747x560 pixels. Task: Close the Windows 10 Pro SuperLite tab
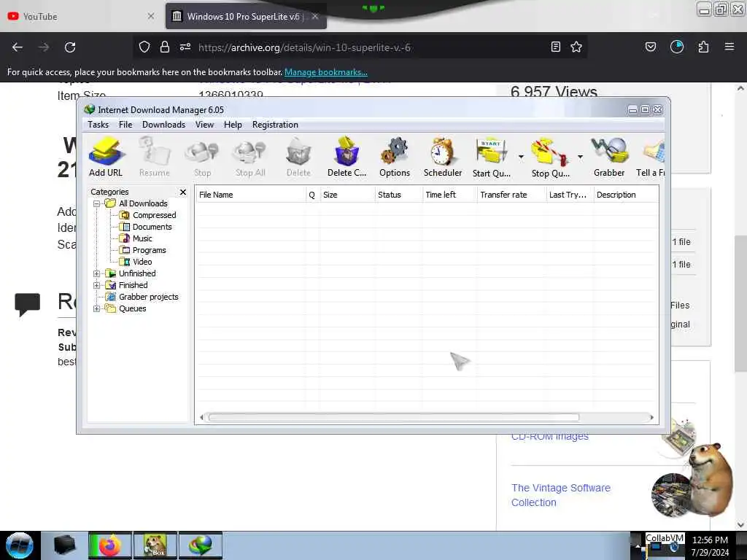(x=315, y=16)
